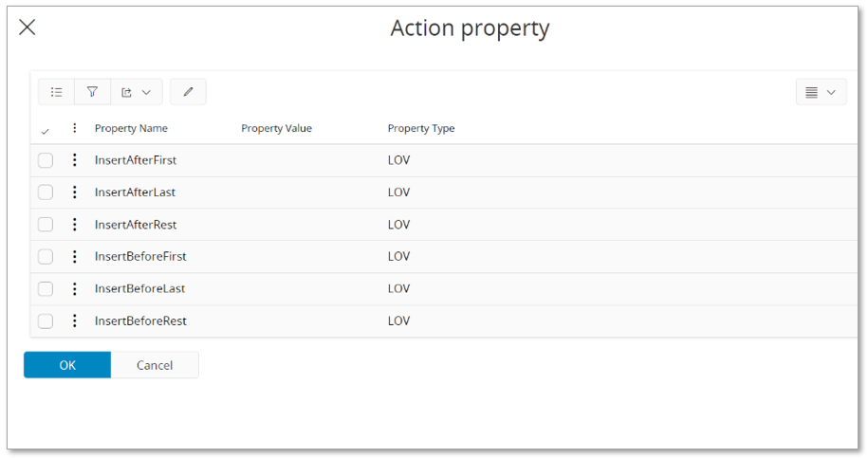Tick the InsertAfterLast row checkbox
This screenshot has height=458, width=868.
pos(46,192)
